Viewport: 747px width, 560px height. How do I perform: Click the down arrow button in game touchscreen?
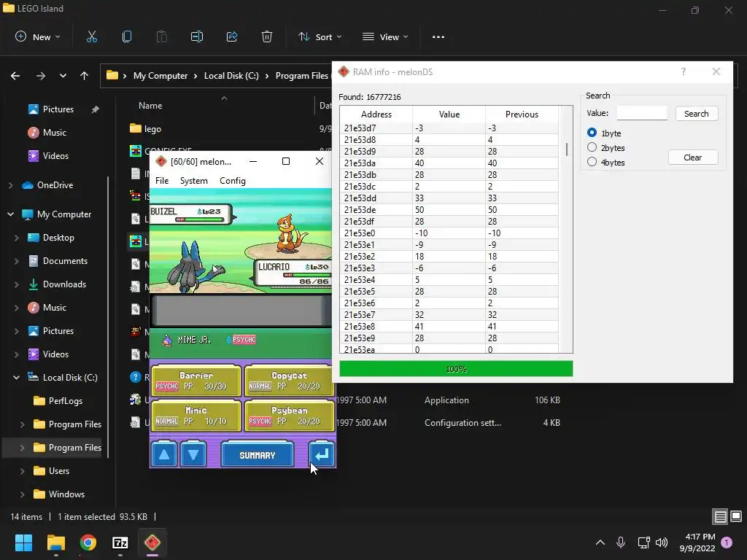pyautogui.click(x=193, y=454)
